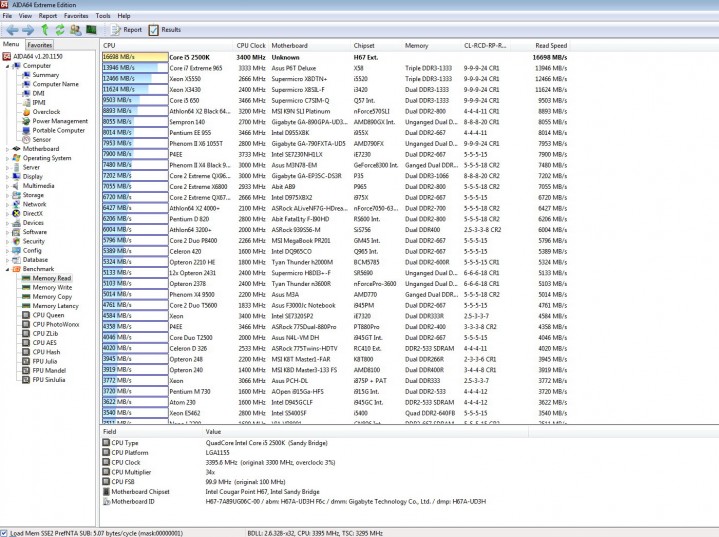This screenshot has height=537, width=719.
Task: Click the Forward arrow toolbar icon
Action: (x=28, y=30)
